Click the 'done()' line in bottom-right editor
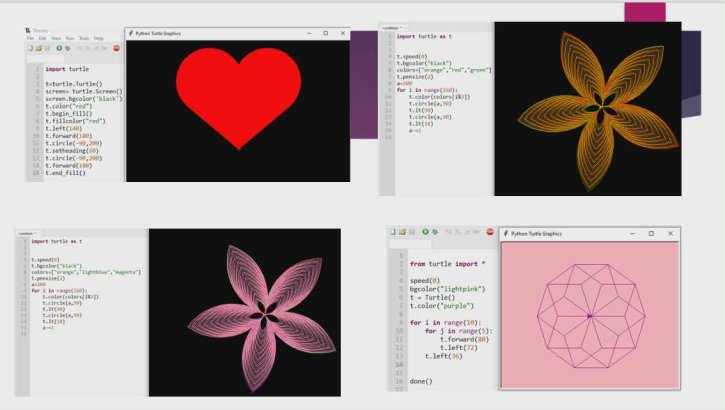Screen dimensions: 725x410 pos(421,381)
